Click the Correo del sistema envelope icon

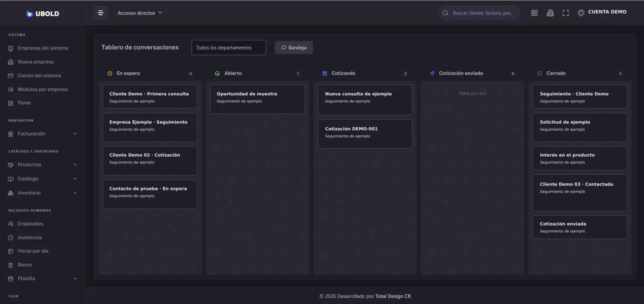pyautogui.click(x=11, y=76)
